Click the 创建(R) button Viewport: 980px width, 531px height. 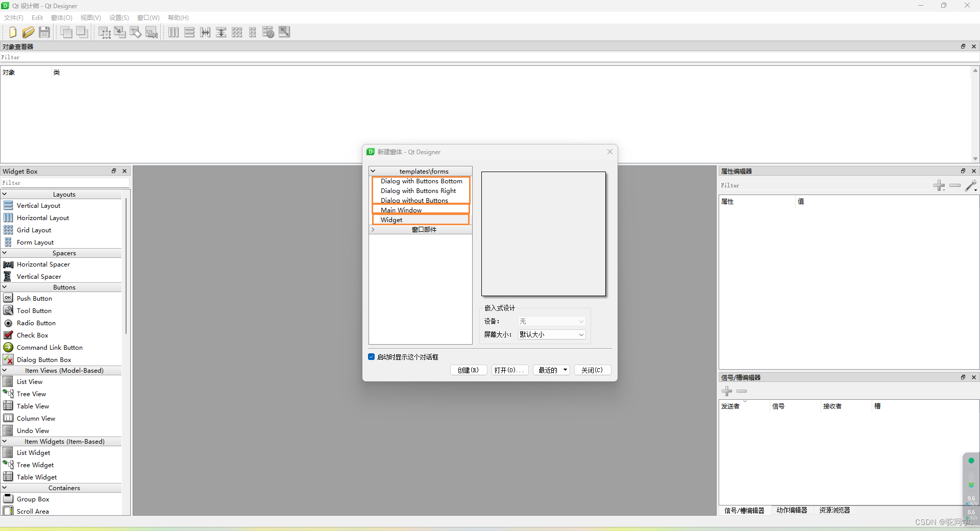[x=469, y=370]
